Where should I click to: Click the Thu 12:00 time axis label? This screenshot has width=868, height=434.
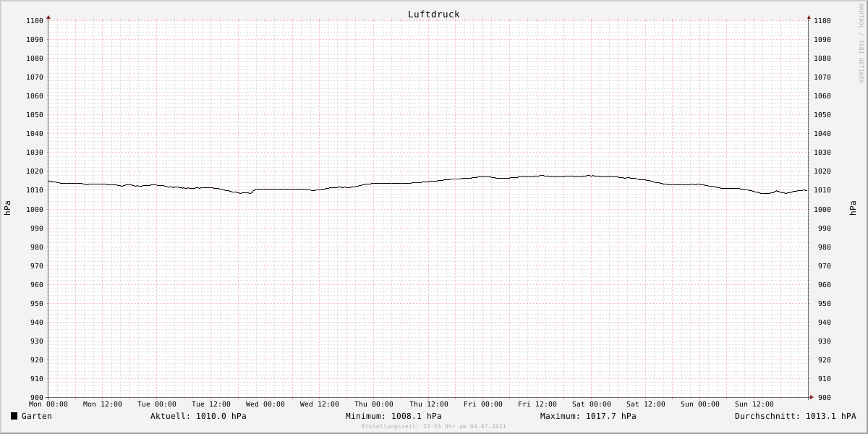[x=429, y=404]
